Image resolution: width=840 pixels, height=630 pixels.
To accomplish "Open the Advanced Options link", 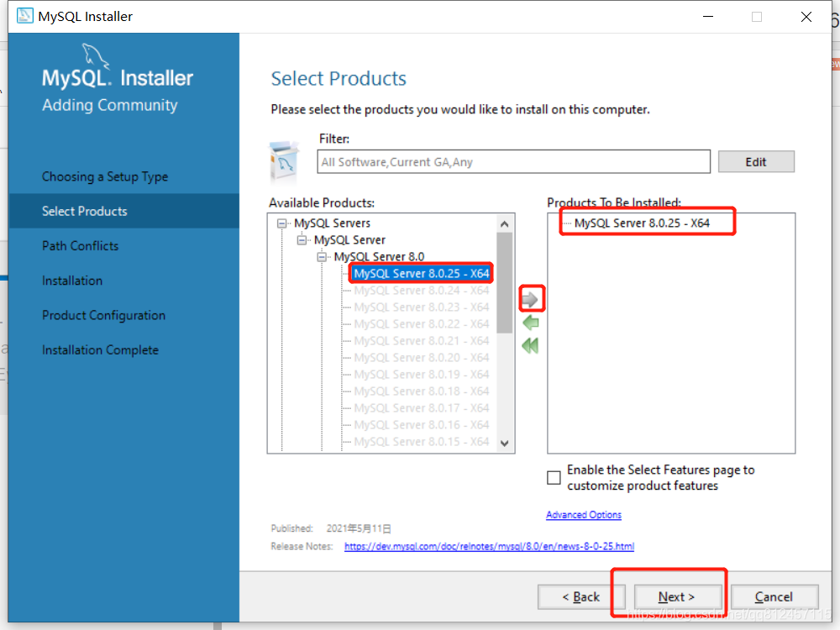I will pyautogui.click(x=584, y=515).
